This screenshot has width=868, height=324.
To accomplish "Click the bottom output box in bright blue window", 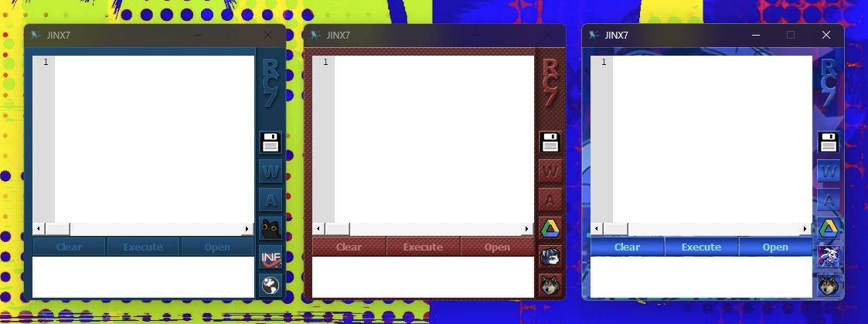I will 701,277.
